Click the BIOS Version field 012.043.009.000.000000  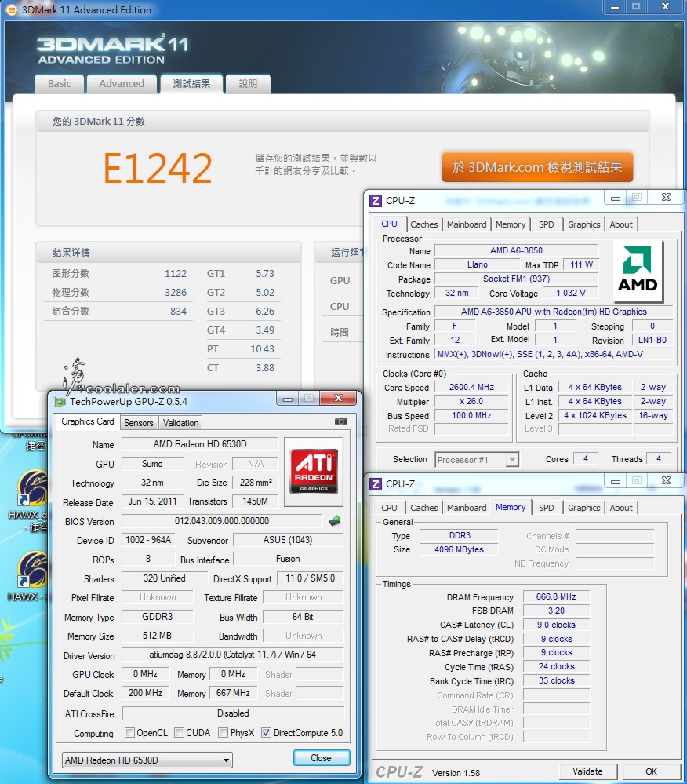(222, 521)
